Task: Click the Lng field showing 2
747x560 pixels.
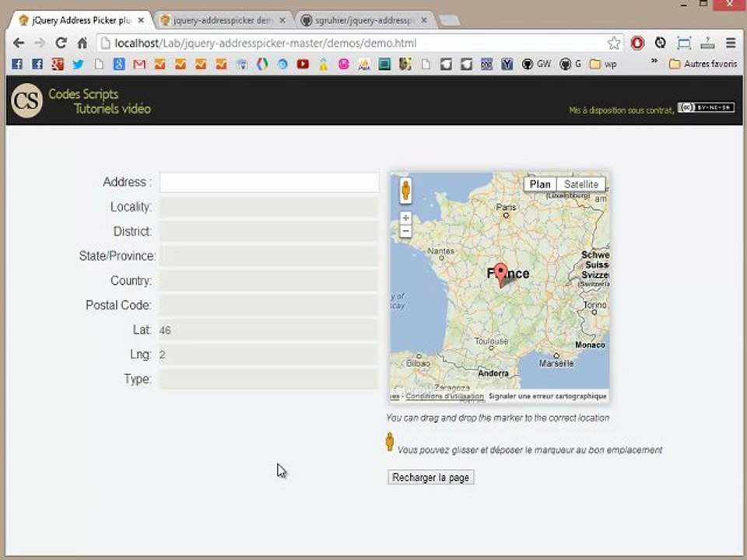Action: coord(269,355)
